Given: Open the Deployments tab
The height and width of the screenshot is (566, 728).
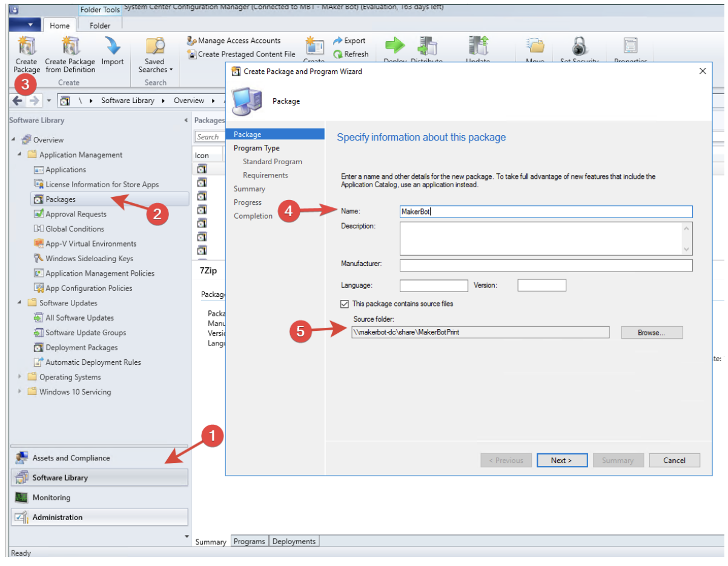Looking at the screenshot, I should point(294,541).
